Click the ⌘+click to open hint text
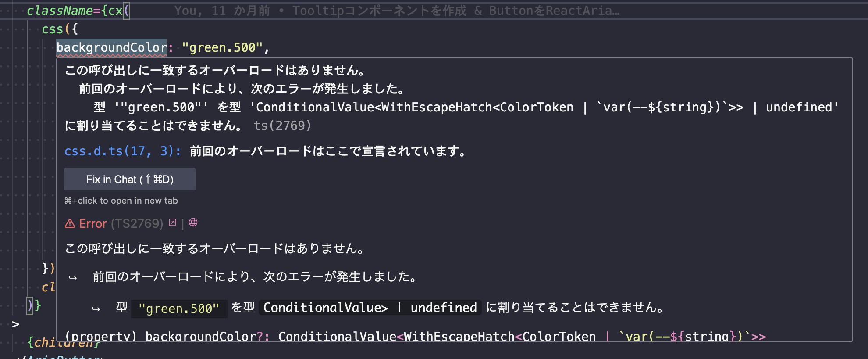The height and width of the screenshot is (359, 868). coord(121,201)
